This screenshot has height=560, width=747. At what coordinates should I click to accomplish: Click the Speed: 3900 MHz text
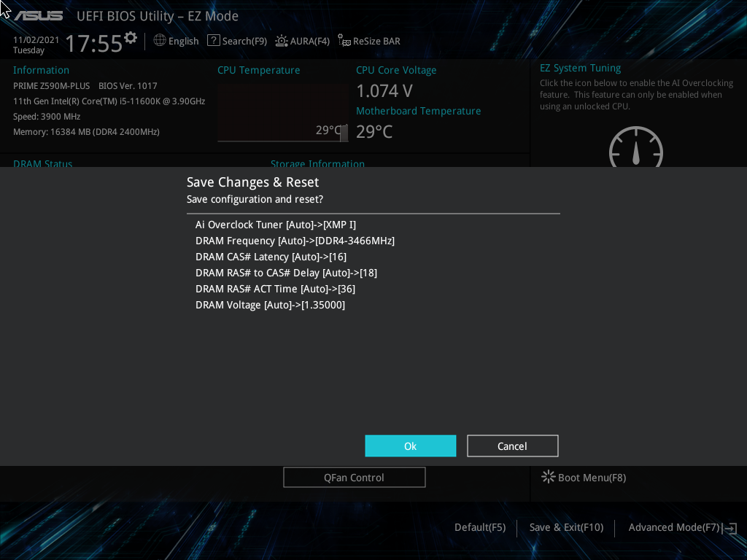coord(47,117)
